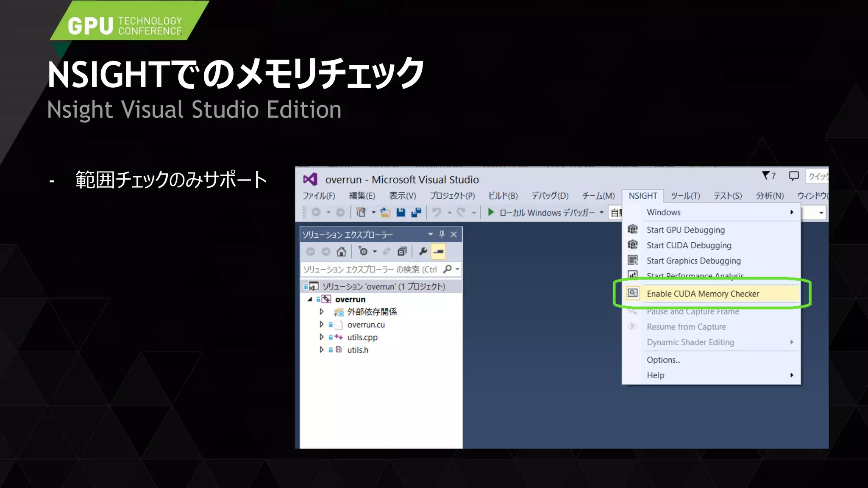Viewport: 868px width, 488px height.
Task: Select solution 'overrun' root node
Action: tap(381, 286)
